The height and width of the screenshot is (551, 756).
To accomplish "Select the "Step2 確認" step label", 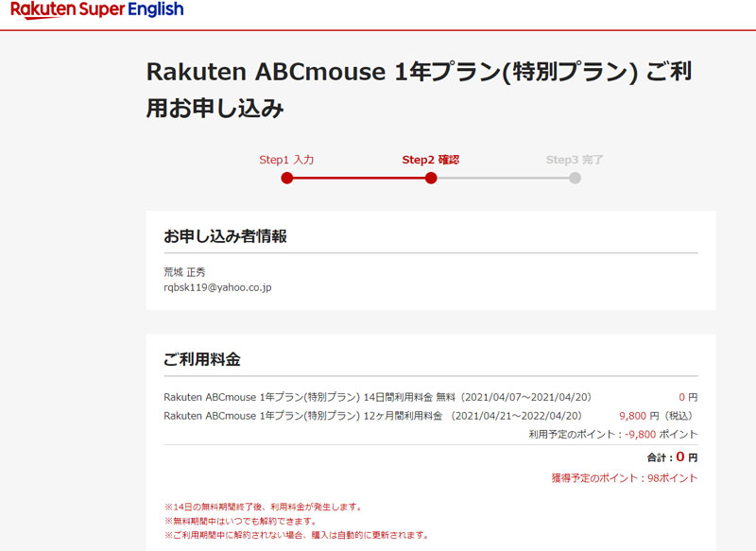I will 431,160.
